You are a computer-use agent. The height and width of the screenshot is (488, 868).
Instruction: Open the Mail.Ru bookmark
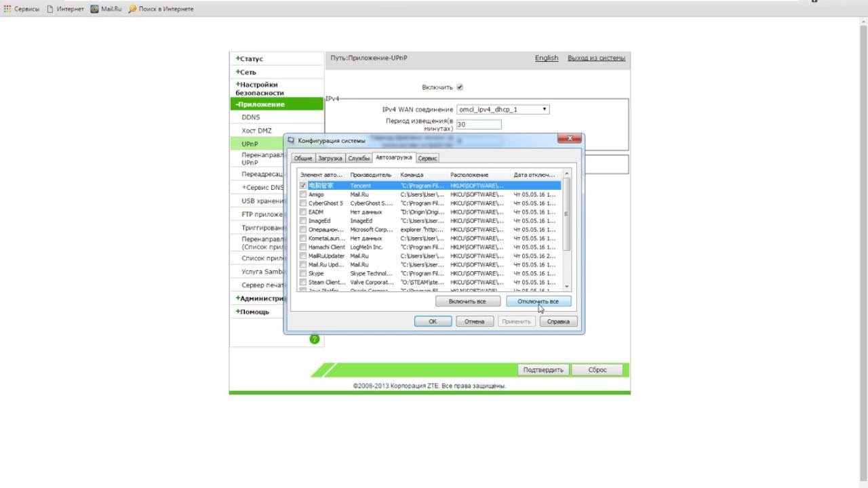pos(105,9)
